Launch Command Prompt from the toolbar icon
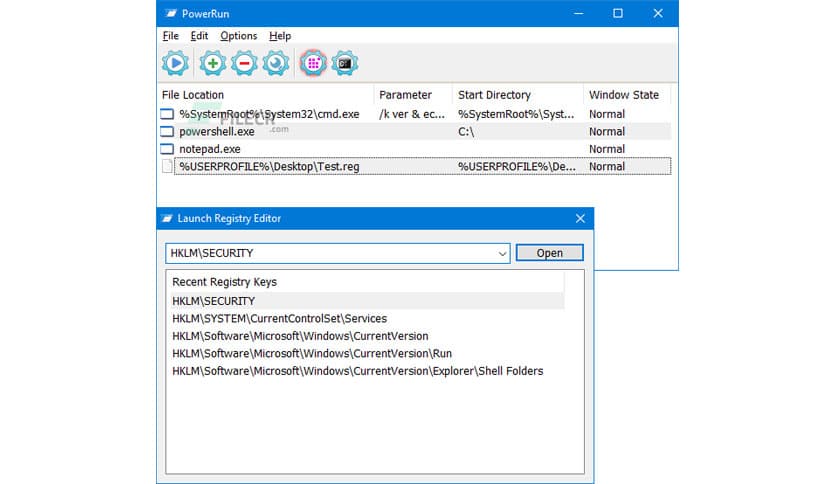 pos(345,63)
